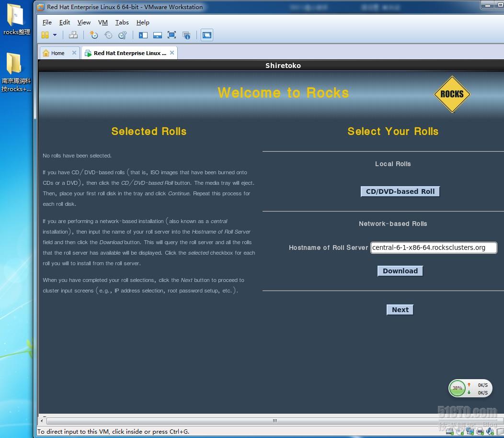Enter full screen mode icon
504x438 pixels.
tap(172, 35)
